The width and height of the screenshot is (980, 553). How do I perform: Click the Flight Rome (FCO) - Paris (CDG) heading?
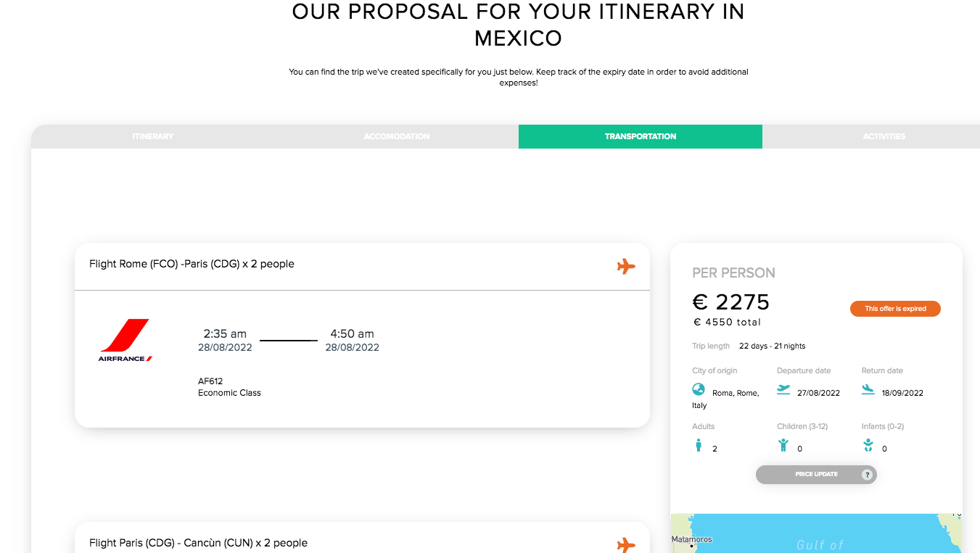click(192, 264)
